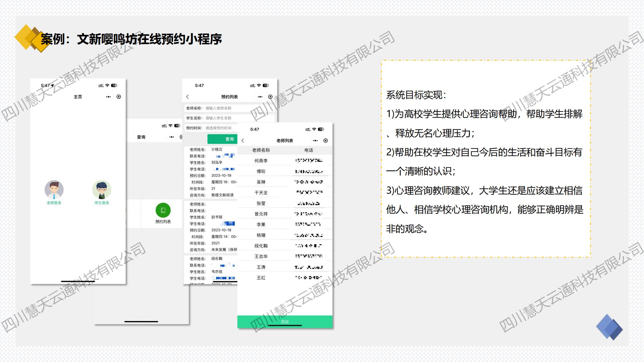Click the 电话 column header
Viewport: 644px width, 362px height.
click(309, 150)
